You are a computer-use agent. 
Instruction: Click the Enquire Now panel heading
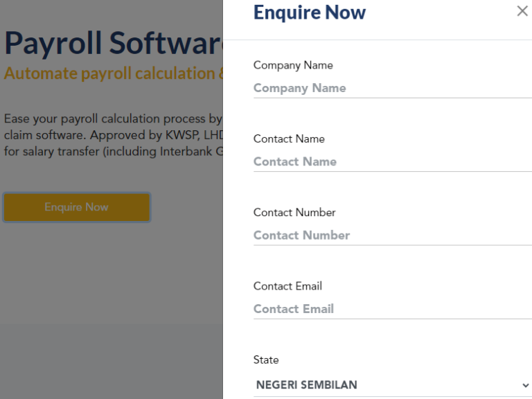tap(310, 12)
